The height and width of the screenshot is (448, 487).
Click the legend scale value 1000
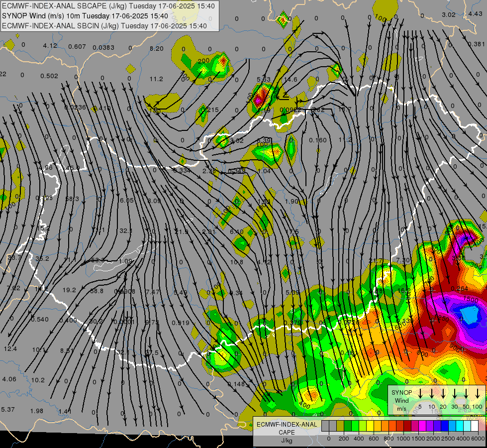click(403, 439)
